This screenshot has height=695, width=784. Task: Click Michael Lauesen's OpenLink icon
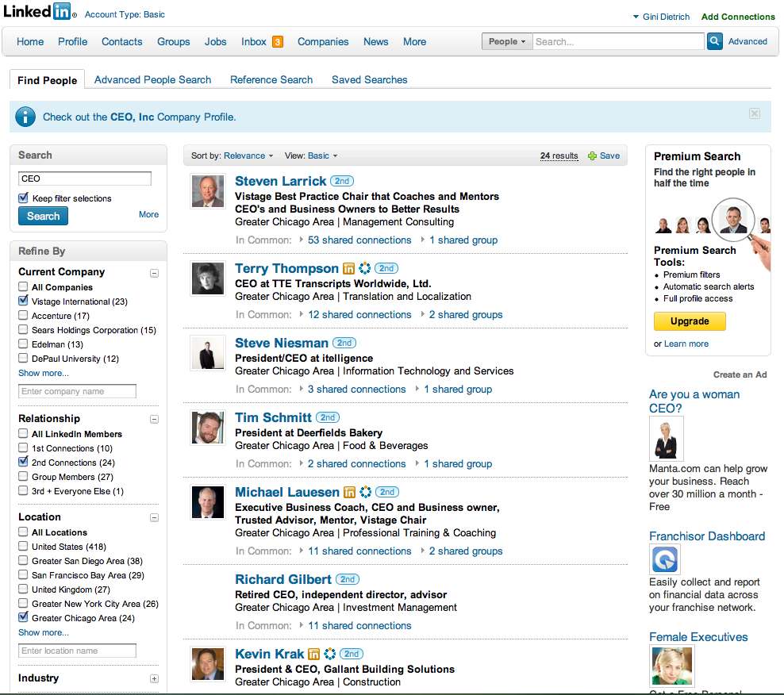tap(365, 493)
